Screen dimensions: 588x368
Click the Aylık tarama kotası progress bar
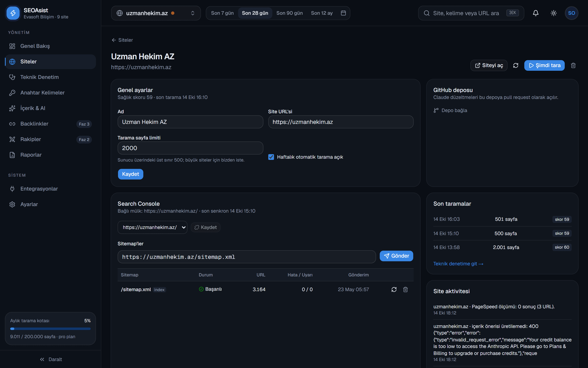coord(50,329)
